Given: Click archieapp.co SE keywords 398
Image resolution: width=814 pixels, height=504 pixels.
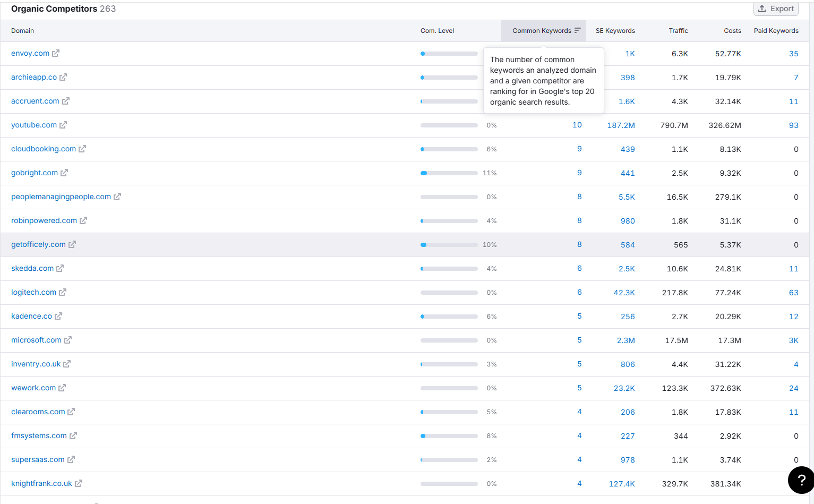Looking at the screenshot, I should click(x=628, y=78).
